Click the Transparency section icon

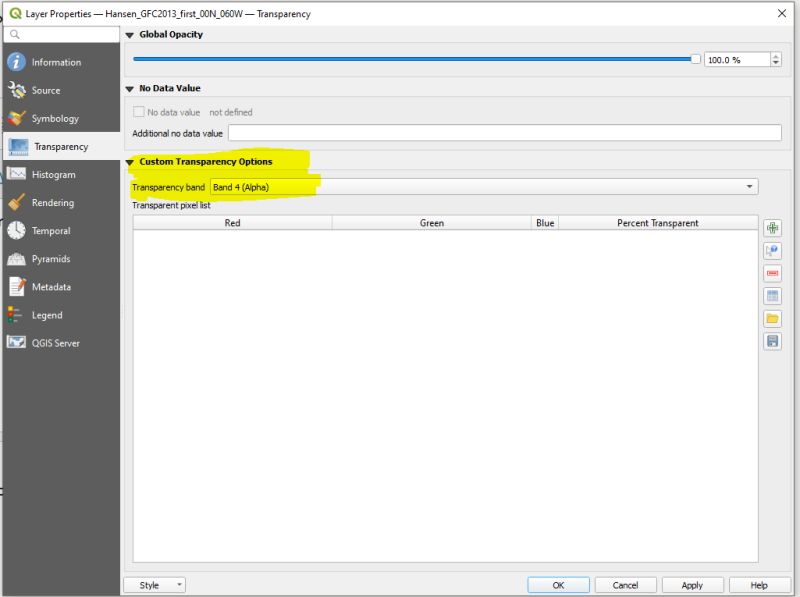[x=18, y=147]
